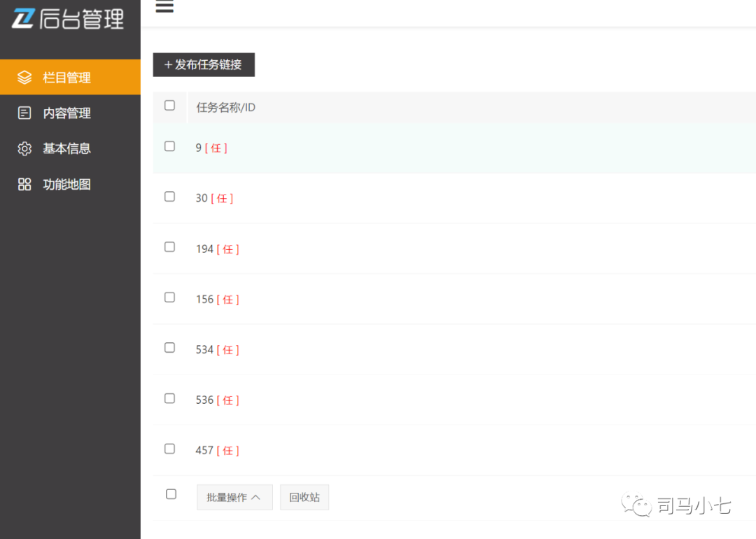Image resolution: width=756 pixels, height=539 pixels.
Task: Tick the checkbox for task 30
Action: coord(169,197)
